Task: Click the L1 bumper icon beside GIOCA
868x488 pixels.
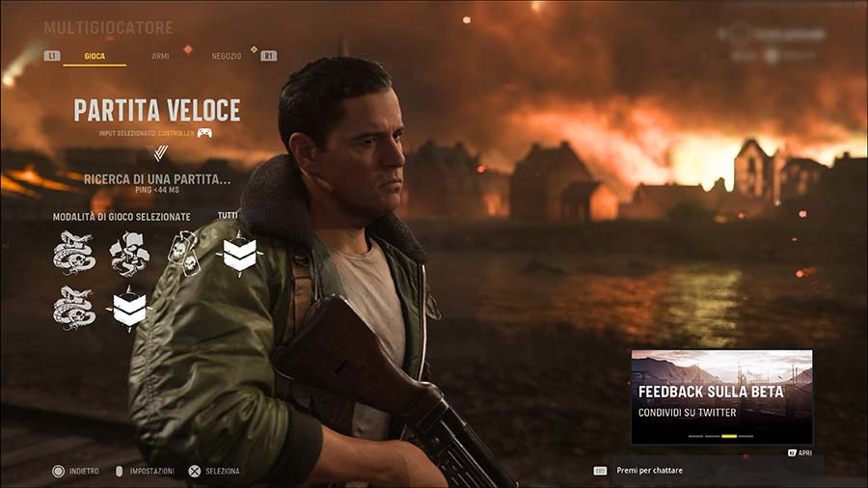Action: tap(52, 56)
